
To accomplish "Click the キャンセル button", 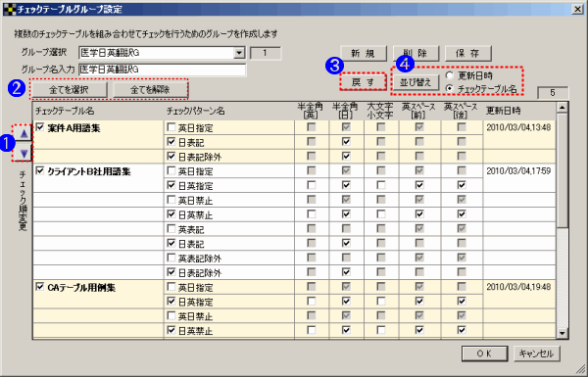I will pyautogui.click(x=537, y=353).
